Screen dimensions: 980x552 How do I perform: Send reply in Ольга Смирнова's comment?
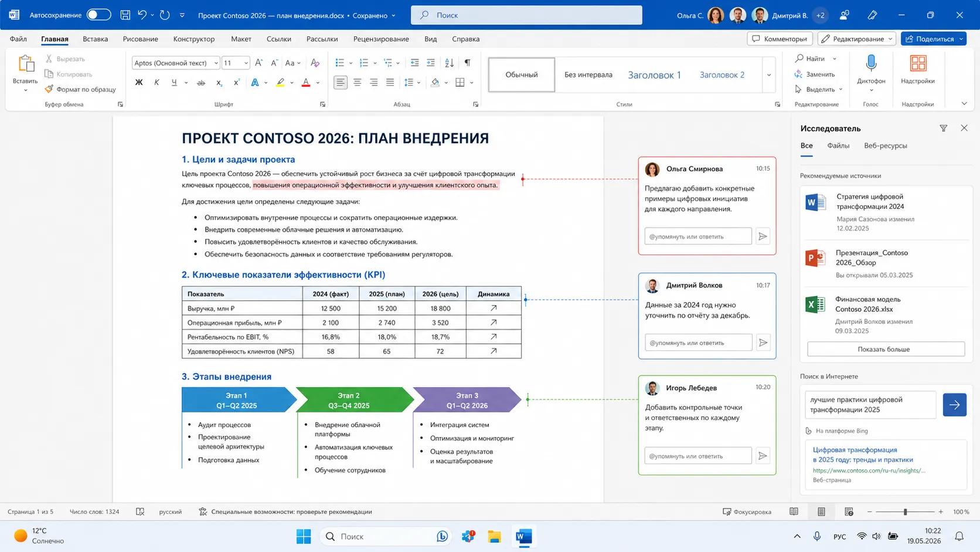coord(763,236)
